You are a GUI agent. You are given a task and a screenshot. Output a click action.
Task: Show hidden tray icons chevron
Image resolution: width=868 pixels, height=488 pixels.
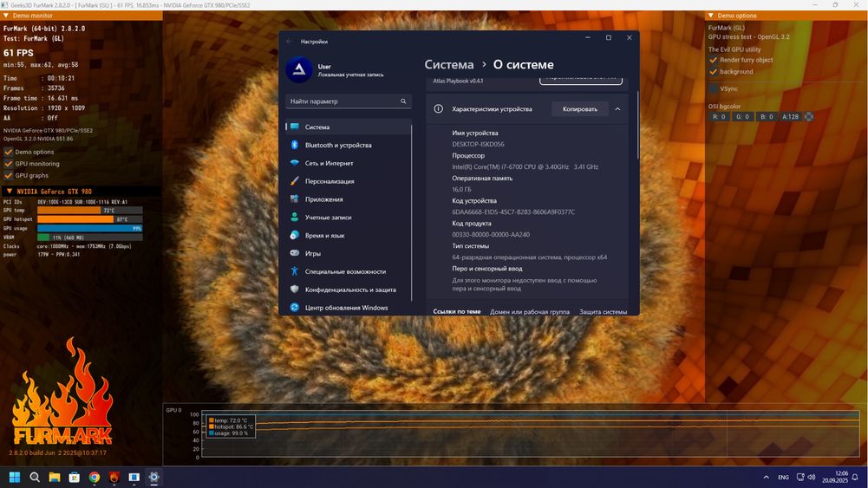pyautogui.click(x=767, y=477)
